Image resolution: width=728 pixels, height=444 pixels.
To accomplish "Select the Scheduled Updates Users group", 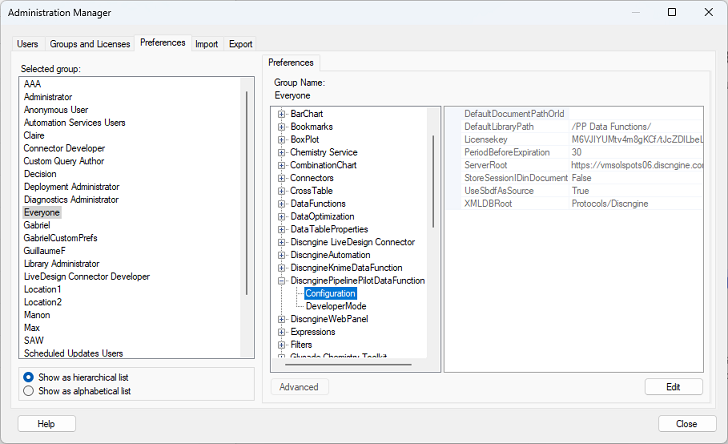I will 73,353.
